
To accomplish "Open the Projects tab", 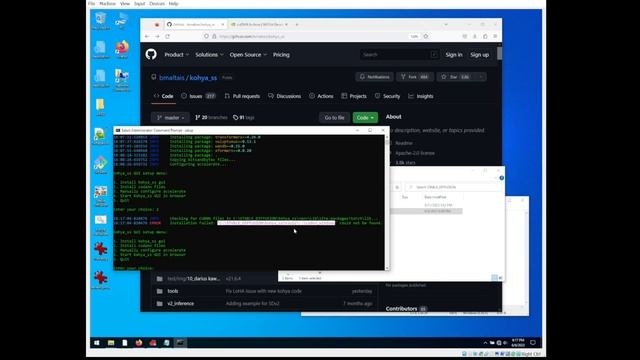I will click(354, 96).
